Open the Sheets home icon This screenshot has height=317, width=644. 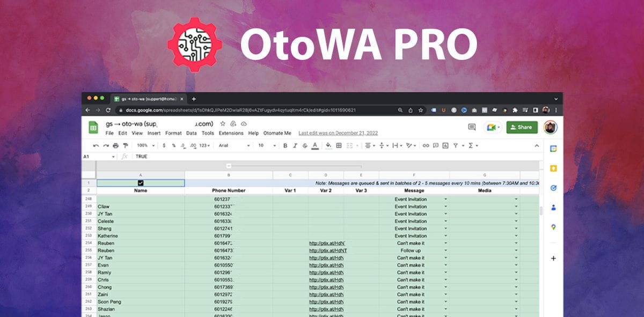(93, 128)
